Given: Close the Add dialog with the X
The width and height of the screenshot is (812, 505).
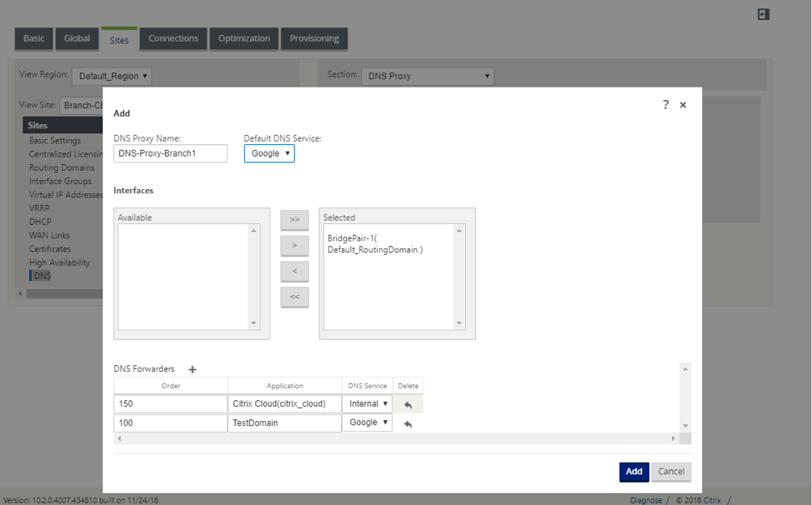Looking at the screenshot, I should click(683, 105).
